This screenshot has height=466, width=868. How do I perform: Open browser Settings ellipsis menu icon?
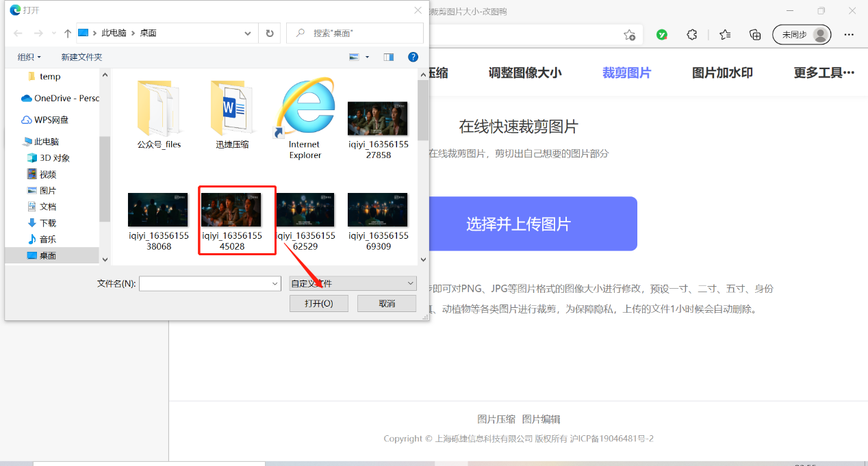click(x=849, y=34)
